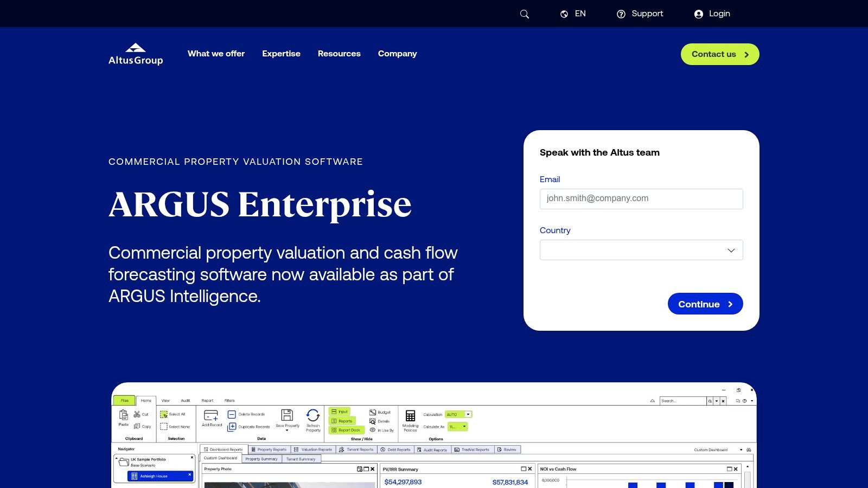
Task: Select the Duplicate Records icon
Action: (x=232, y=426)
